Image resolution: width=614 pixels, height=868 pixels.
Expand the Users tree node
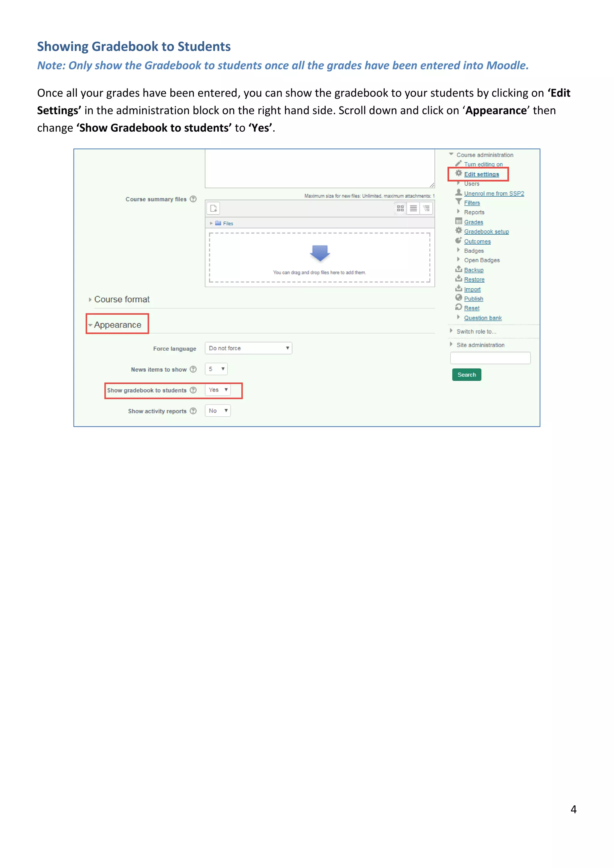(x=459, y=183)
